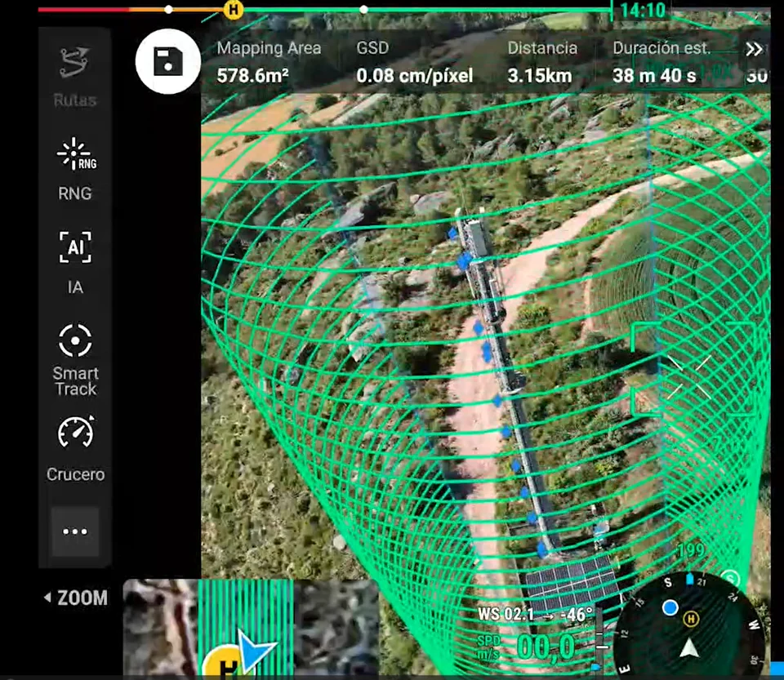Click the white aircraft arrow on compass
The width and height of the screenshot is (784, 680).
click(x=689, y=648)
